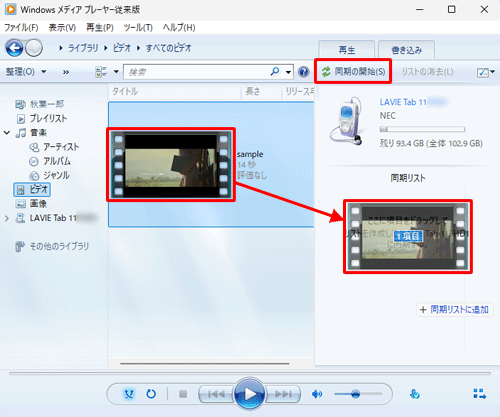
Task: Expand the LAVIE Tab 11 tree node
Action: click(7, 218)
